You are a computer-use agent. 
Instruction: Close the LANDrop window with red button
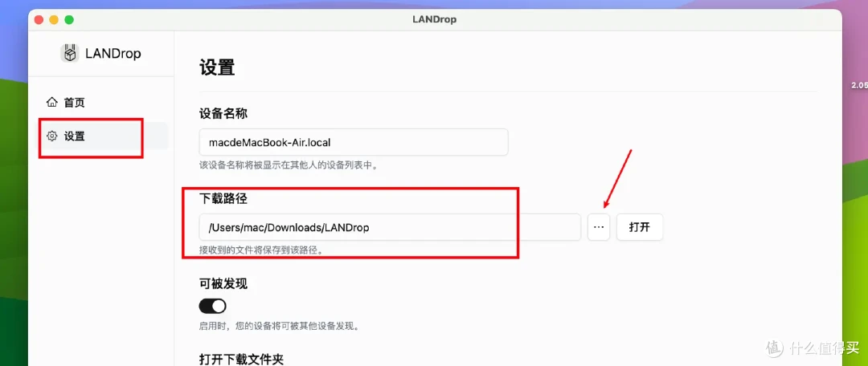(39, 20)
